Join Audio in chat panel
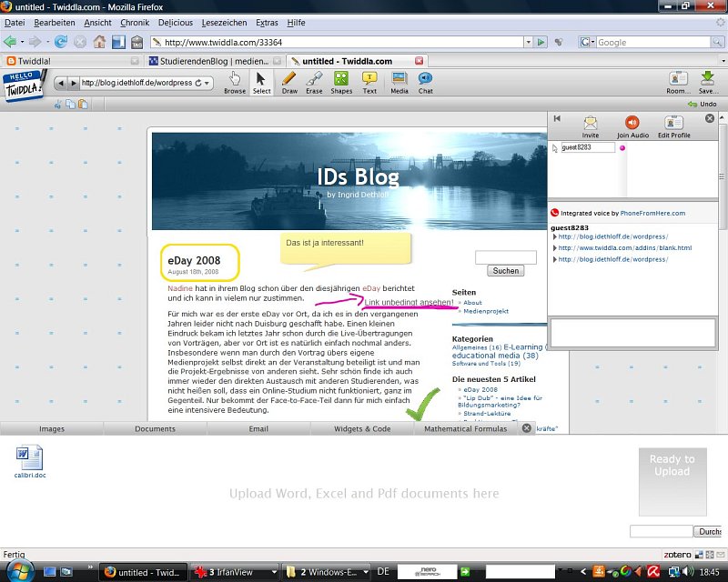This screenshot has height=582, width=728. [x=632, y=126]
